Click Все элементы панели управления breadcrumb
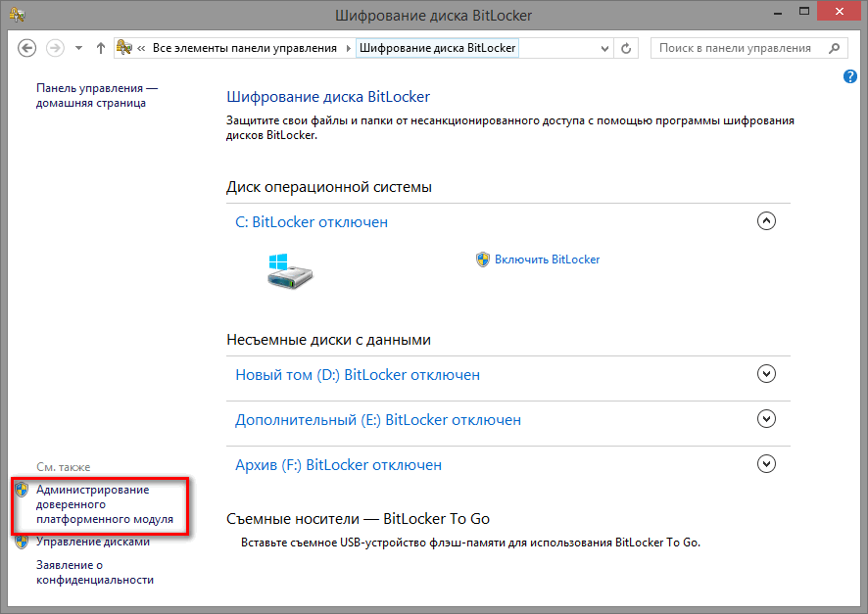This screenshot has height=614, width=868. pyautogui.click(x=244, y=48)
